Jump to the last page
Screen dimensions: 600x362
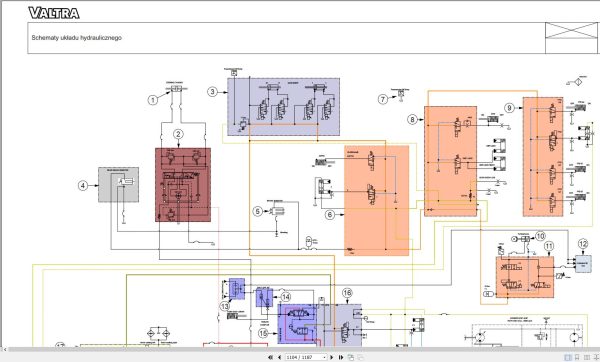click(341, 357)
